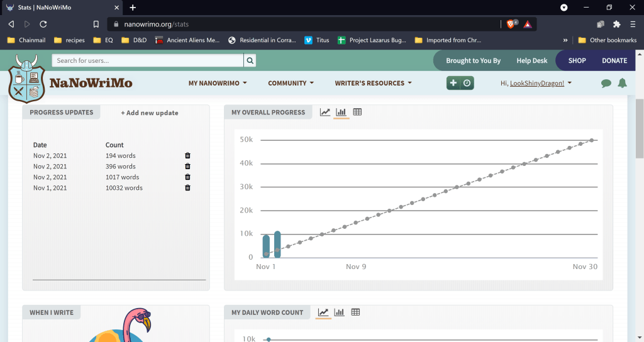Bookmark this page in address bar
This screenshot has height=342, width=644.
[x=96, y=24]
